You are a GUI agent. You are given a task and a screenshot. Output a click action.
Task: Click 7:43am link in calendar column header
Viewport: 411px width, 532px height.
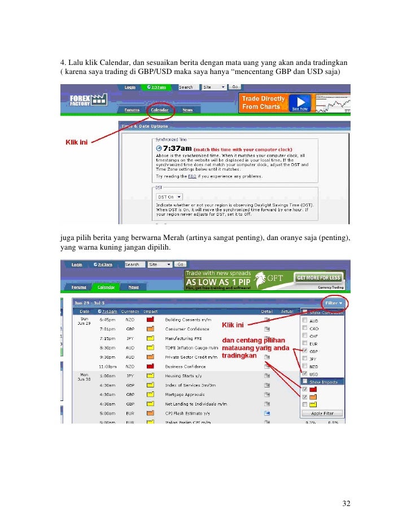[x=107, y=311]
